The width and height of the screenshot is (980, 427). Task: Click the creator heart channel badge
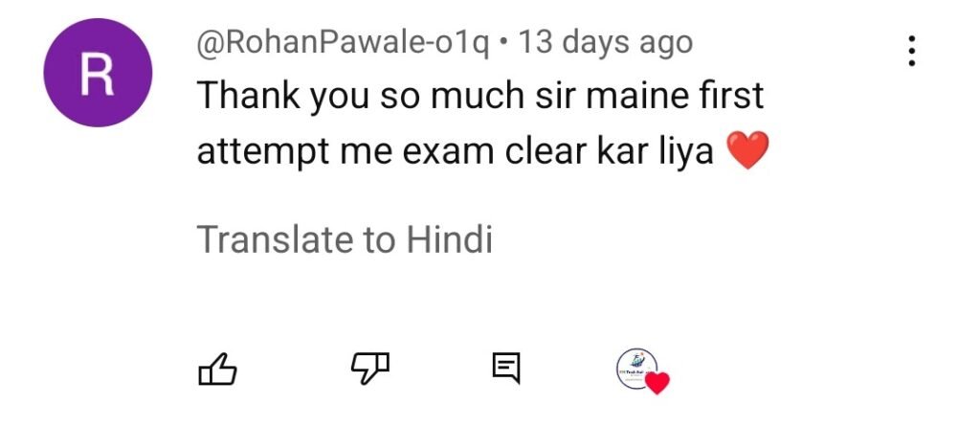click(642, 371)
